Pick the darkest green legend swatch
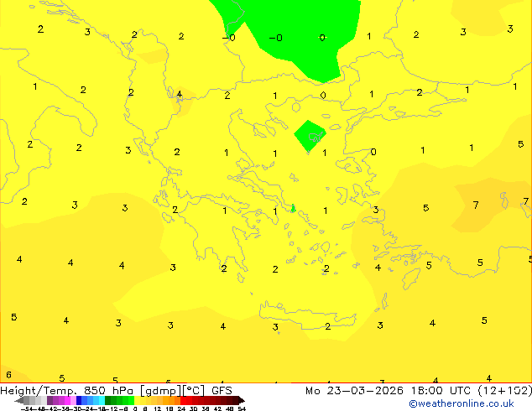 click(x=108, y=401)
